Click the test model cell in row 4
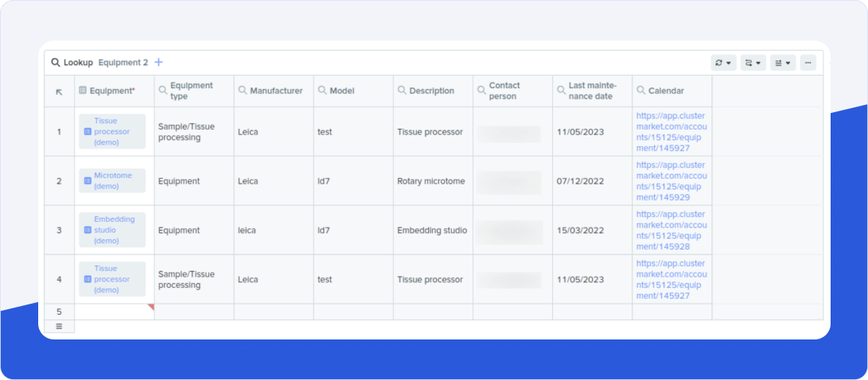This screenshot has width=868, height=380. pos(354,279)
